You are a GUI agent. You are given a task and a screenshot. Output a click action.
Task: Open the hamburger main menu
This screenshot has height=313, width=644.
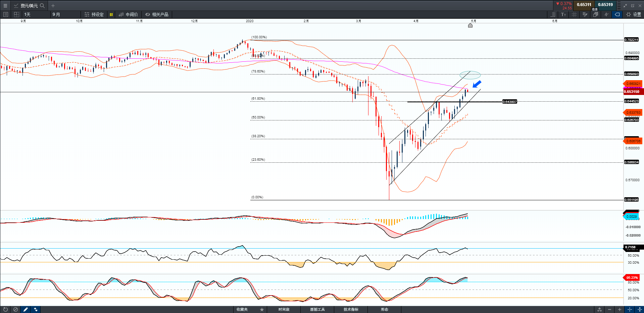point(5,6)
